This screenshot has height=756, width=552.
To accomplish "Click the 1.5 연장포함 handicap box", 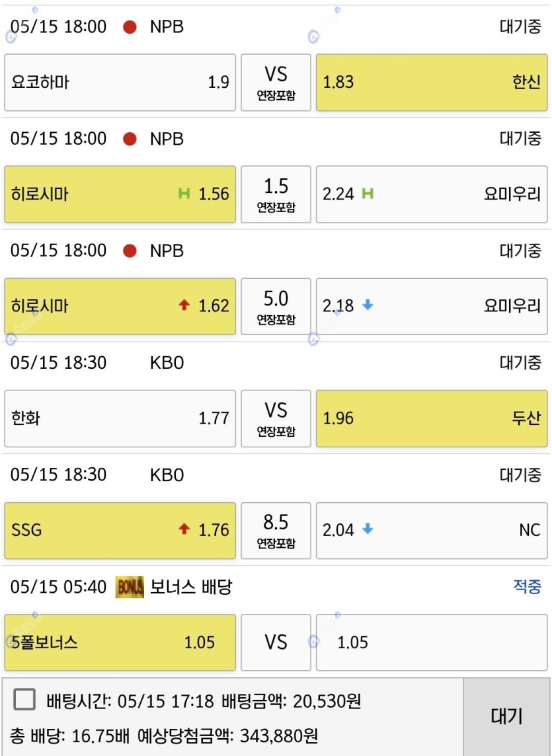I will click(x=276, y=194).
